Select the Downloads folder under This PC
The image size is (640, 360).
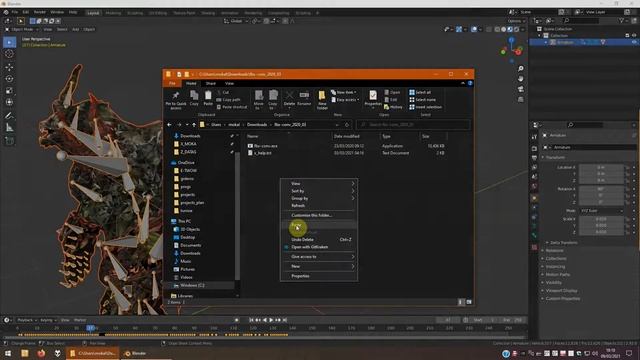(187, 253)
